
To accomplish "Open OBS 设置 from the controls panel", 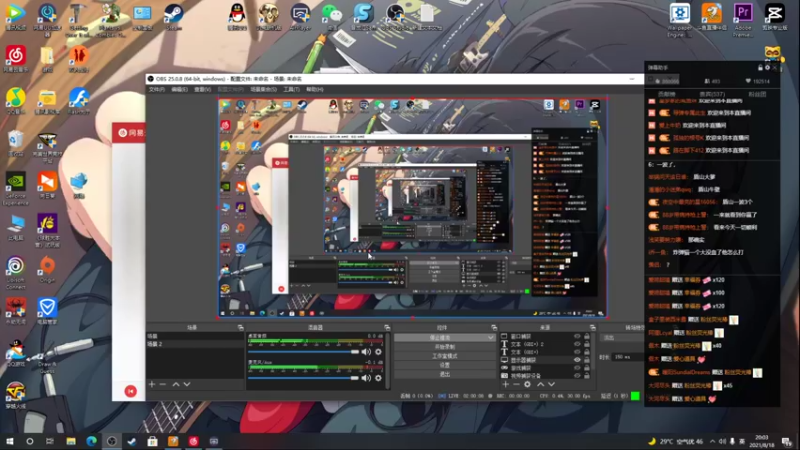I will [x=445, y=365].
